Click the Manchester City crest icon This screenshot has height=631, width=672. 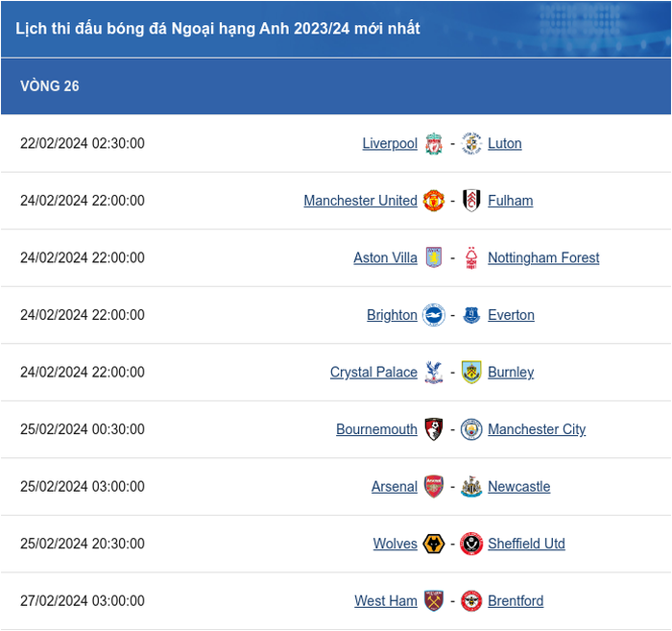click(471, 429)
